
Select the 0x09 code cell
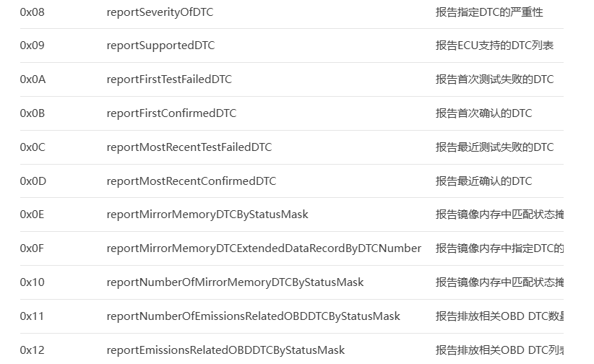(33, 45)
